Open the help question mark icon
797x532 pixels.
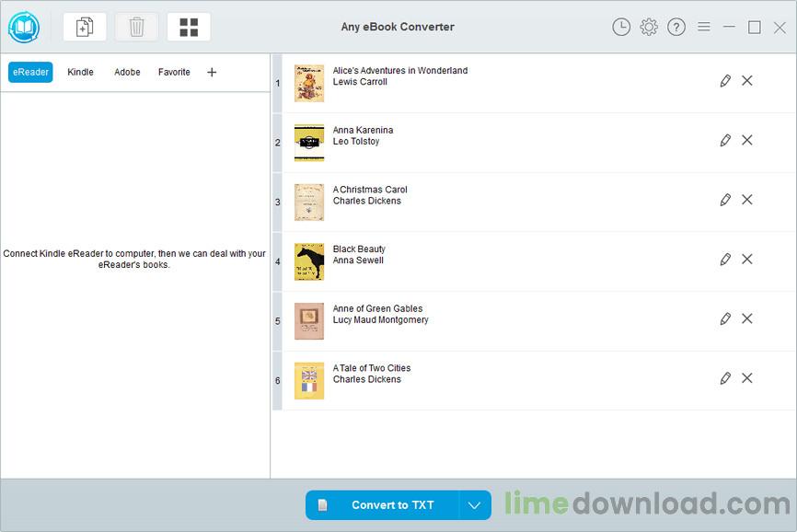pyautogui.click(x=676, y=27)
